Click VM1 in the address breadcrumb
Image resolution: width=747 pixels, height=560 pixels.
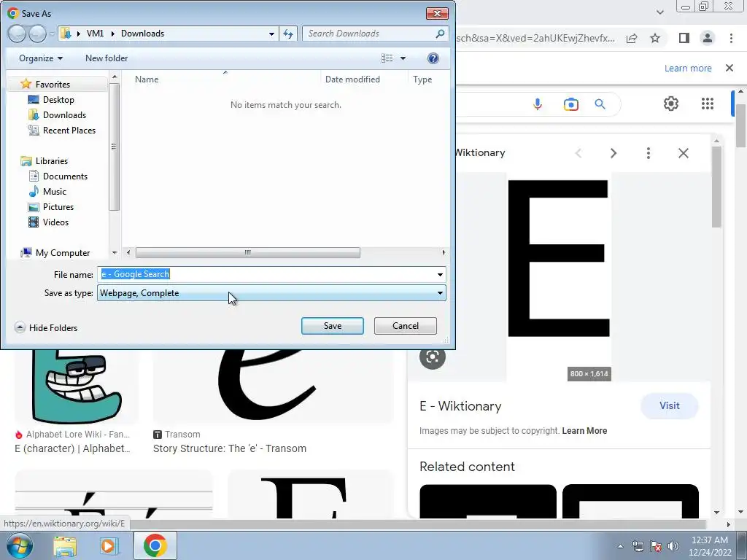[95, 34]
